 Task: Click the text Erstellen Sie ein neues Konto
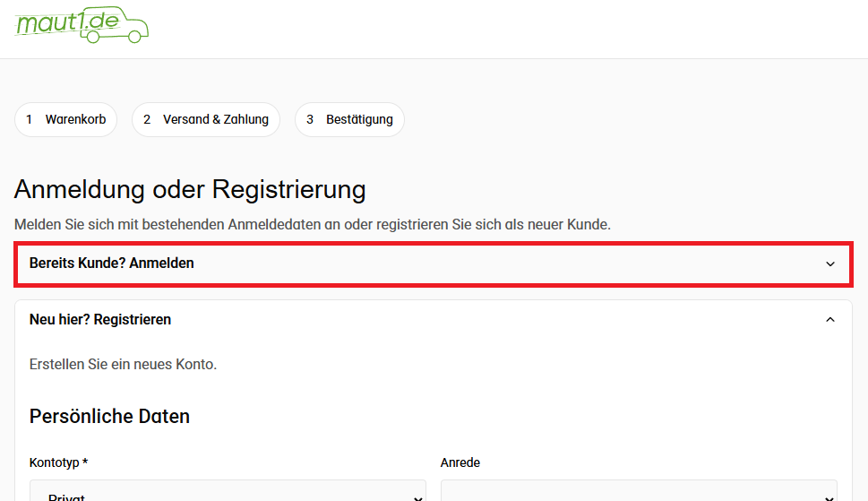123,365
